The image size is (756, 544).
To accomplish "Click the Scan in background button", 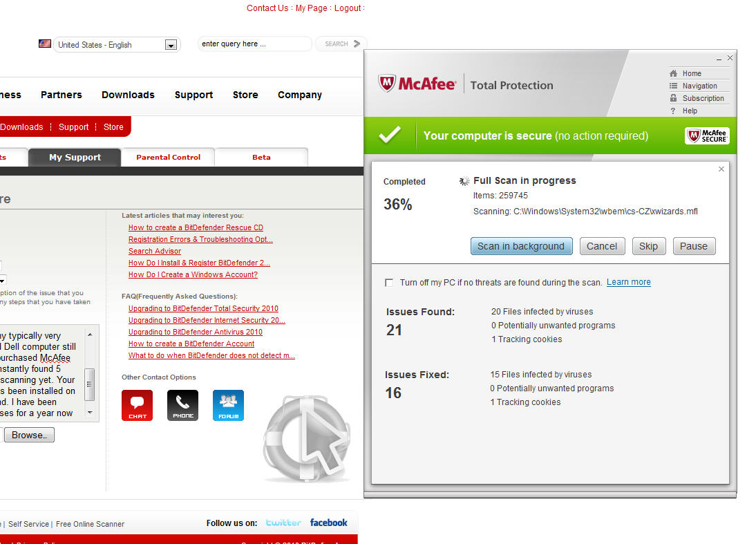I will pos(521,246).
